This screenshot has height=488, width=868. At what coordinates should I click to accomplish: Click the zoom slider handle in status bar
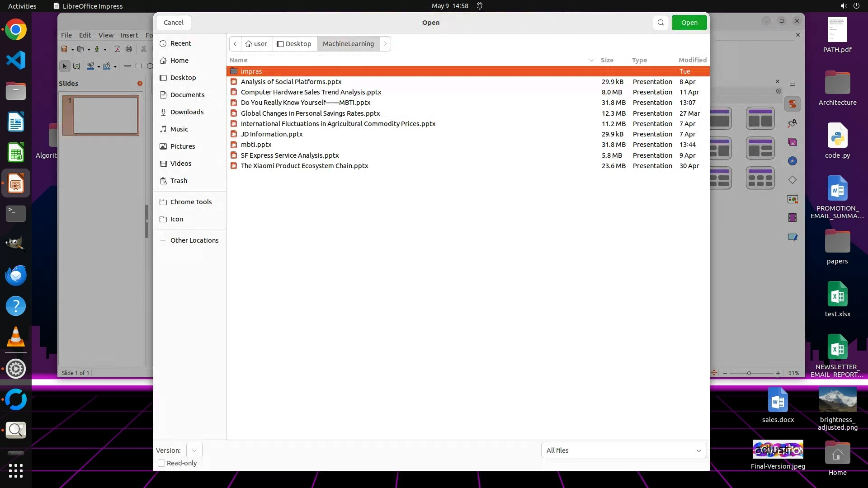coord(749,373)
